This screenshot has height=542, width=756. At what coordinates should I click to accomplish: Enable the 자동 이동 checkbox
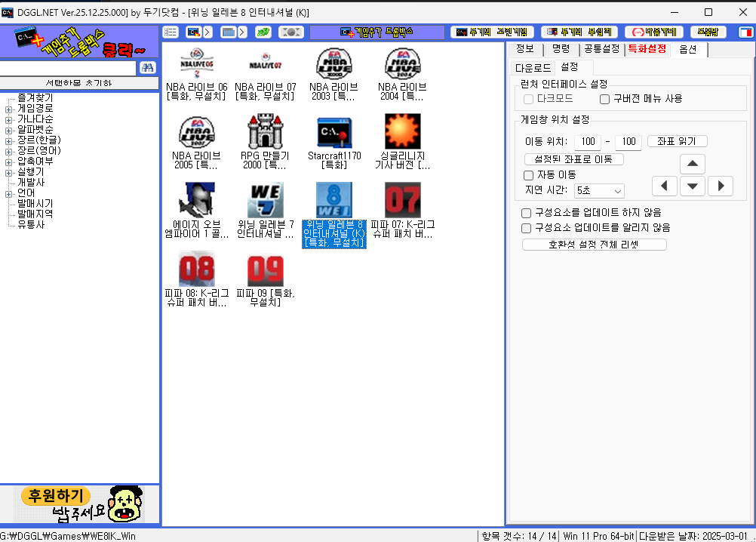pyautogui.click(x=528, y=175)
